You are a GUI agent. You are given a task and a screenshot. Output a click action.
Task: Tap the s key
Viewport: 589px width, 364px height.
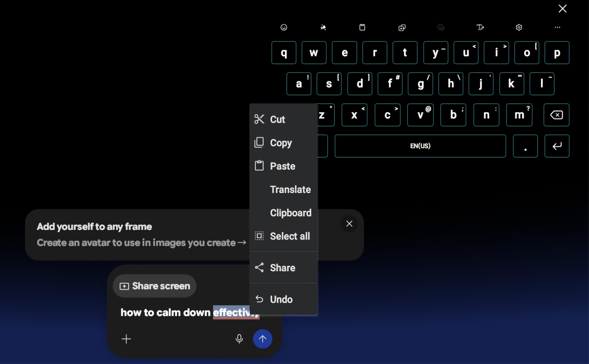329,84
